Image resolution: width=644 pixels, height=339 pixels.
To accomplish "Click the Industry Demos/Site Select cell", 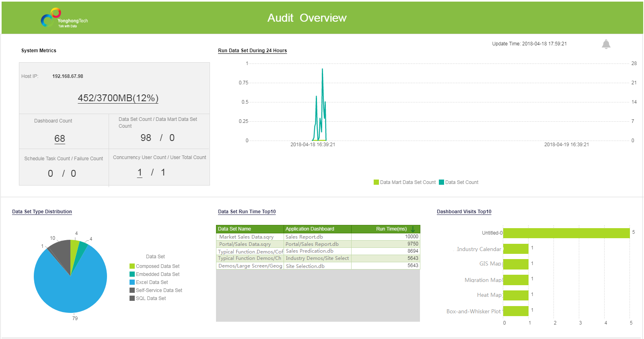I will 317,258.
